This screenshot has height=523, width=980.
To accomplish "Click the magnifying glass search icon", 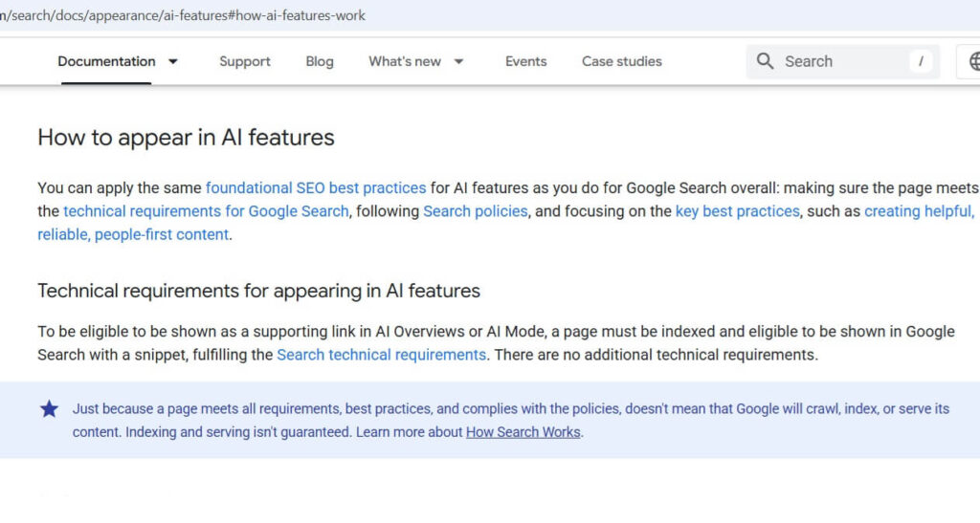I will click(x=765, y=61).
